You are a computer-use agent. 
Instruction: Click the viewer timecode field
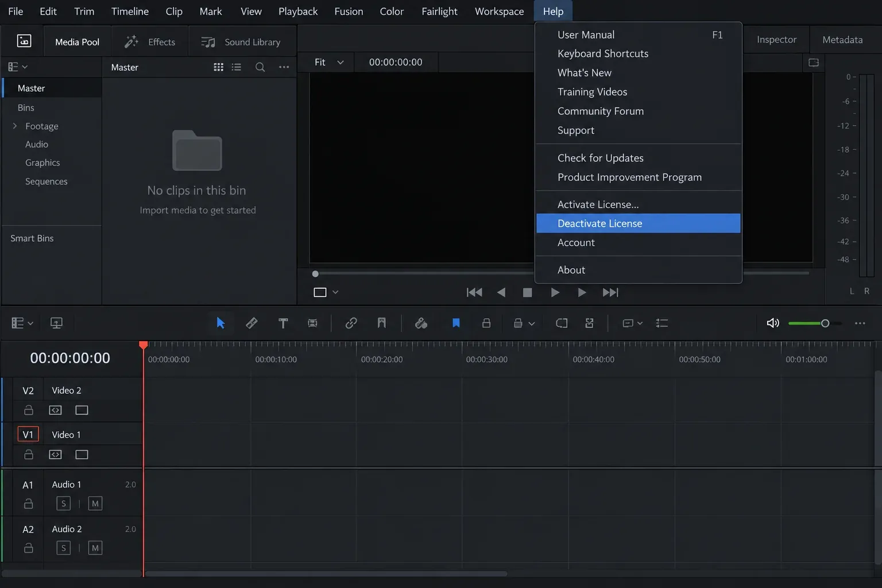tap(396, 62)
